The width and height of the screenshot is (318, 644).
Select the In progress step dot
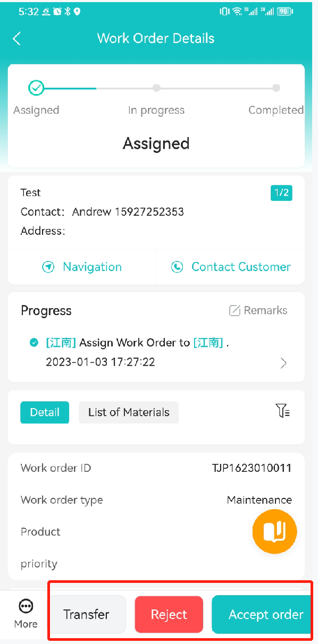(x=156, y=88)
